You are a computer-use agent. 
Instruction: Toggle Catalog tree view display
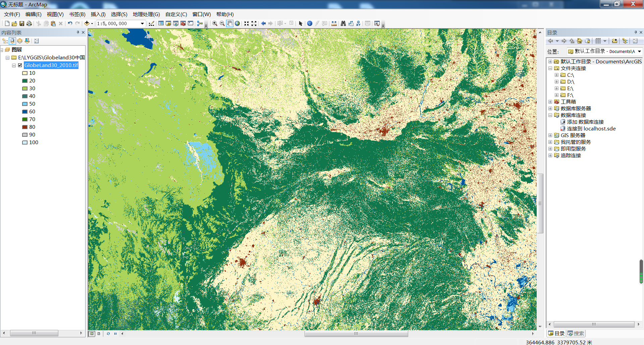625,41
